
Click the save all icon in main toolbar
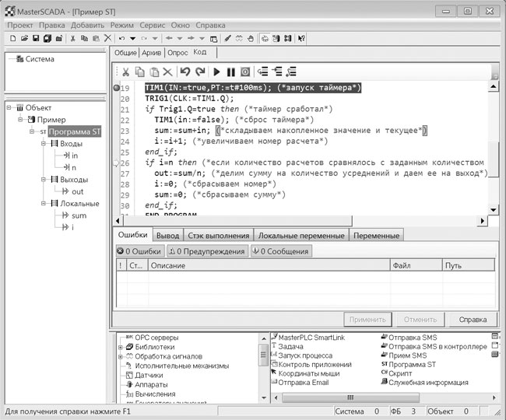[x=47, y=38]
